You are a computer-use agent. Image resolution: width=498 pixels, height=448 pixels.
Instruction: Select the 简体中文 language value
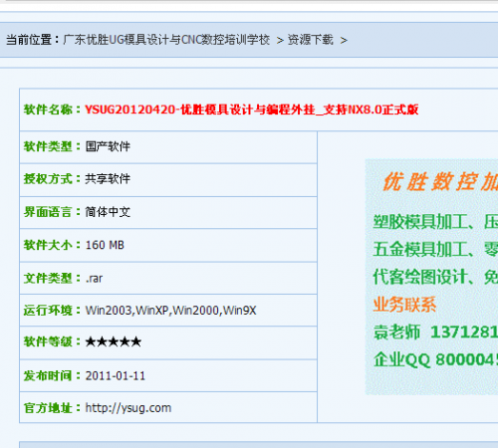tap(108, 212)
